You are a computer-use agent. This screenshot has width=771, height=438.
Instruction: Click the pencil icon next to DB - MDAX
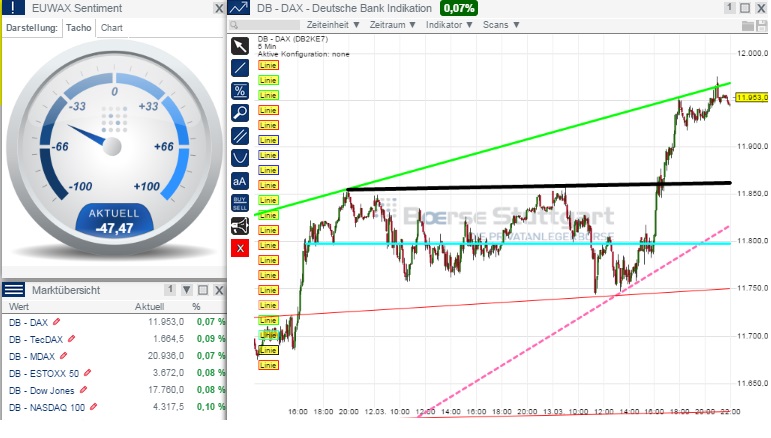coord(63,355)
